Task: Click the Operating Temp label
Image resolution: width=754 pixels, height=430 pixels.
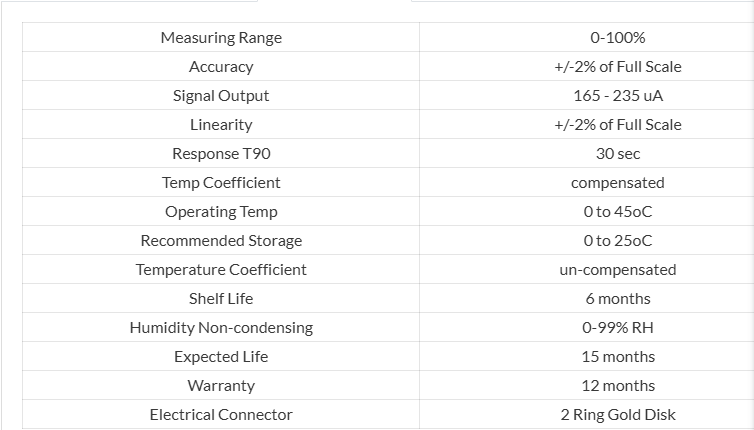Action: (x=221, y=212)
